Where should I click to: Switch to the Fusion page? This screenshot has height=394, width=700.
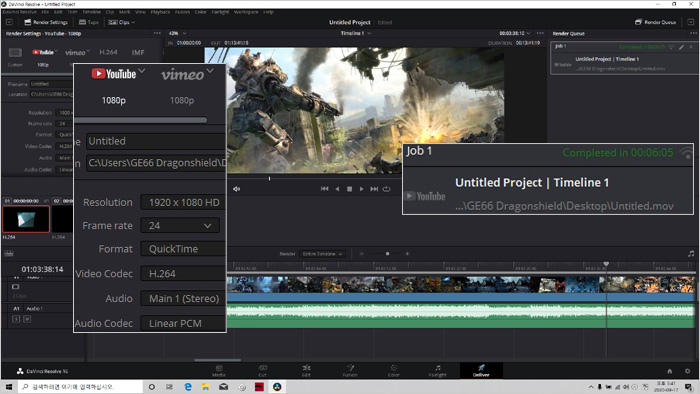350,371
